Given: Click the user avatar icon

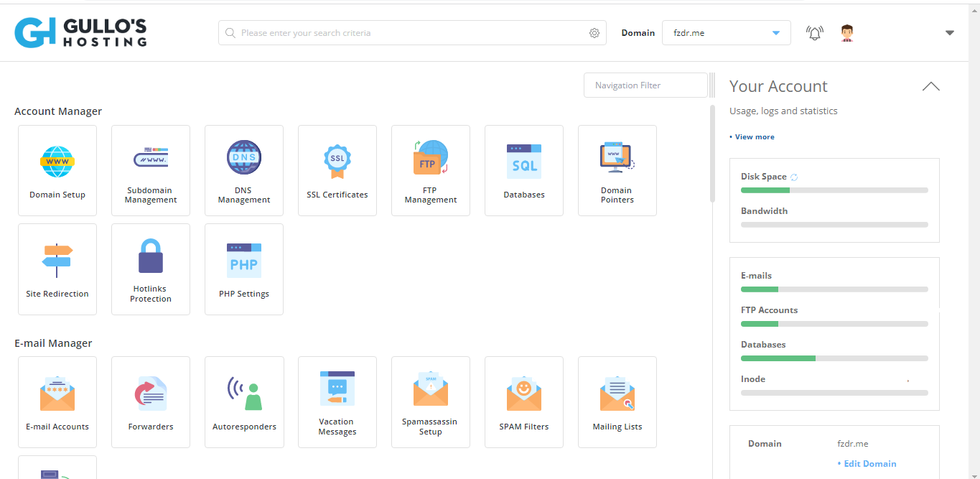Looking at the screenshot, I should tap(847, 33).
